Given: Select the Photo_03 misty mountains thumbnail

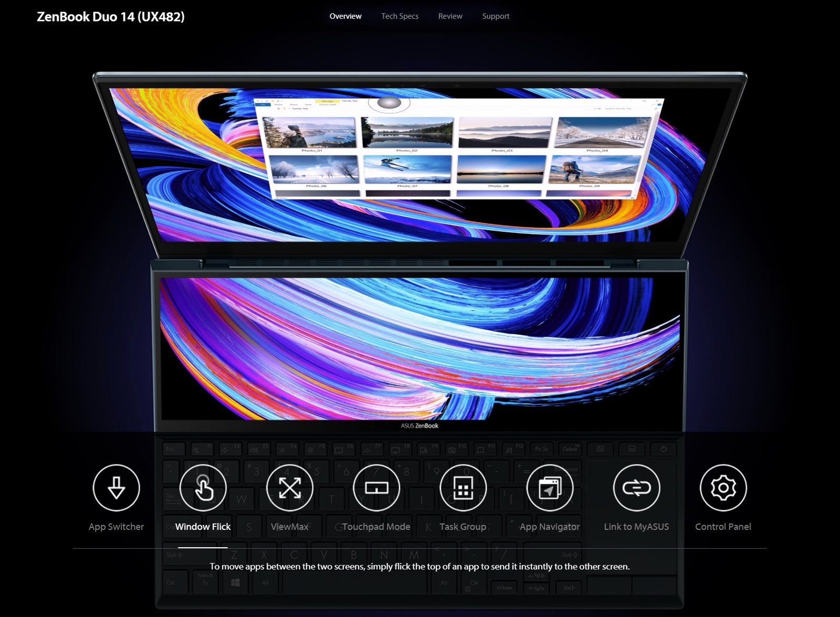Looking at the screenshot, I should point(505,132).
